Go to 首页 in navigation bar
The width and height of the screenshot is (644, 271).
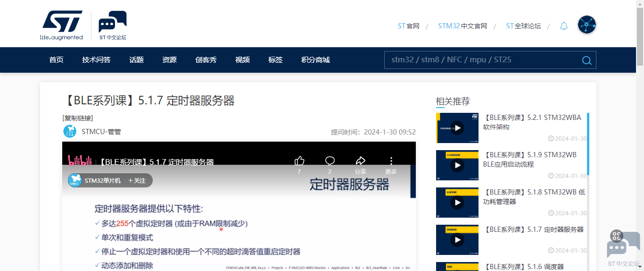pyautogui.click(x=56, y=60)
